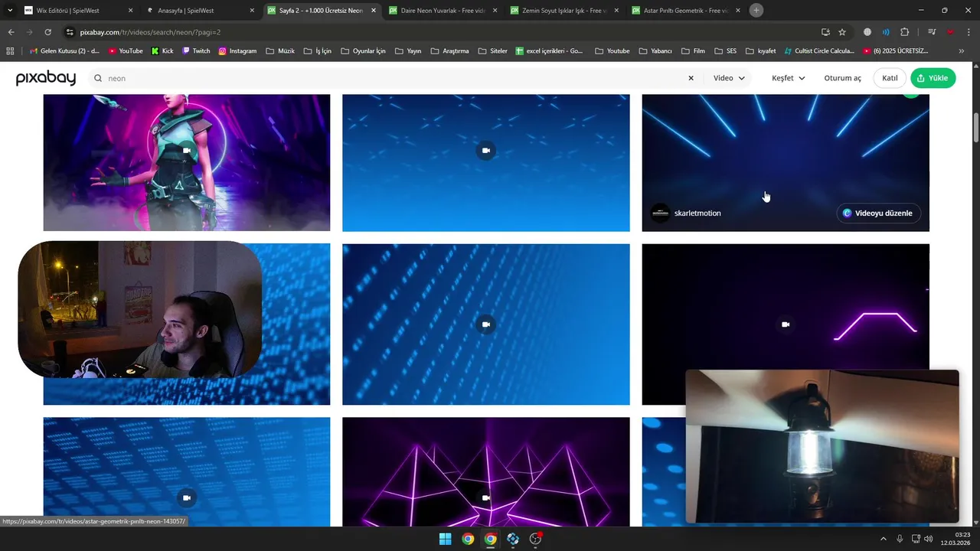Image resolution: width=980 pixels, height=551 pixels.
Task: Open Gelen Kutusu bookmark
Action: point(64,51)
